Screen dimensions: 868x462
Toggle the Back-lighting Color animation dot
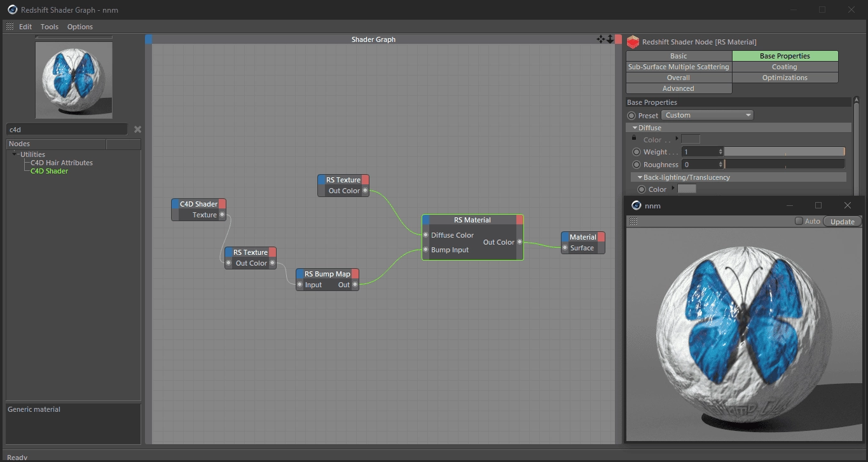[642, 189]
